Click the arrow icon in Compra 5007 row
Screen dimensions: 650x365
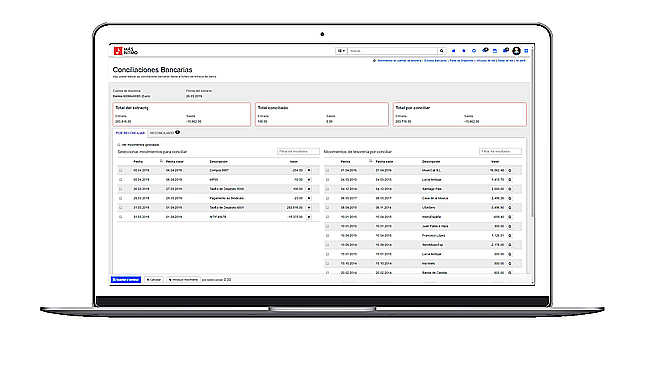308,170
